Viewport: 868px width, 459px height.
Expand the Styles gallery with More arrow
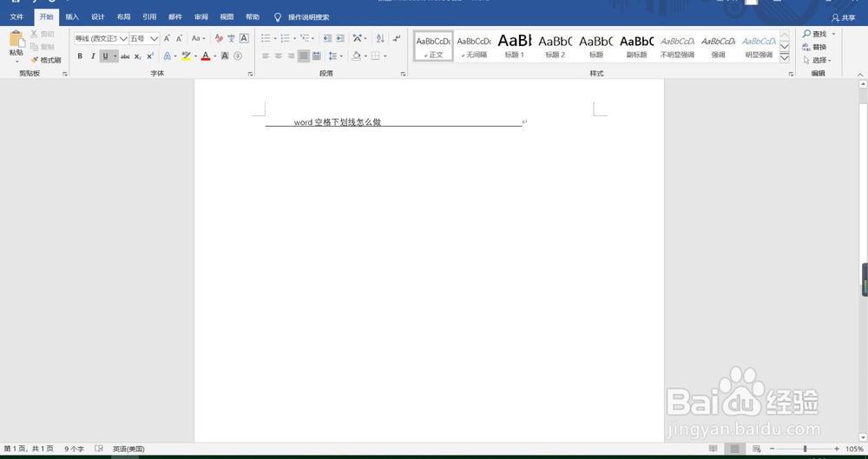coord(785,58)
